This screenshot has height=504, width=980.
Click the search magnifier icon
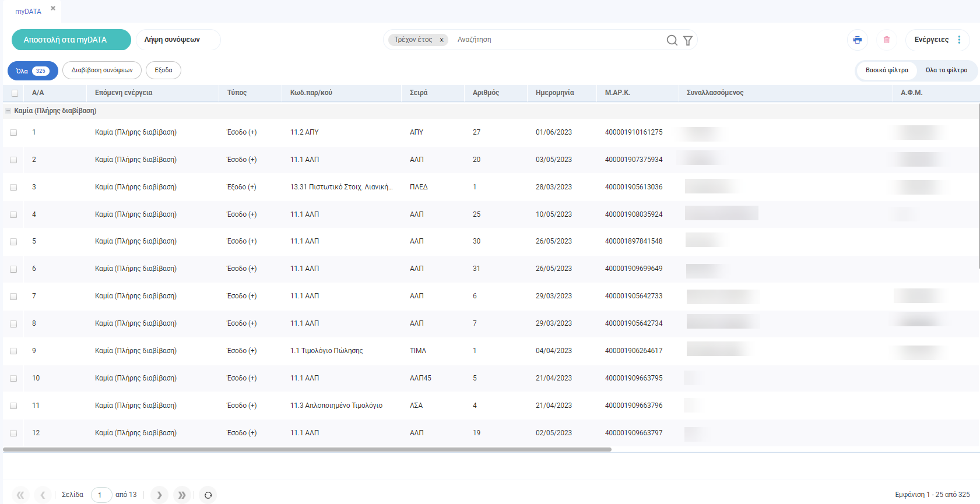(x=672, y=40)
